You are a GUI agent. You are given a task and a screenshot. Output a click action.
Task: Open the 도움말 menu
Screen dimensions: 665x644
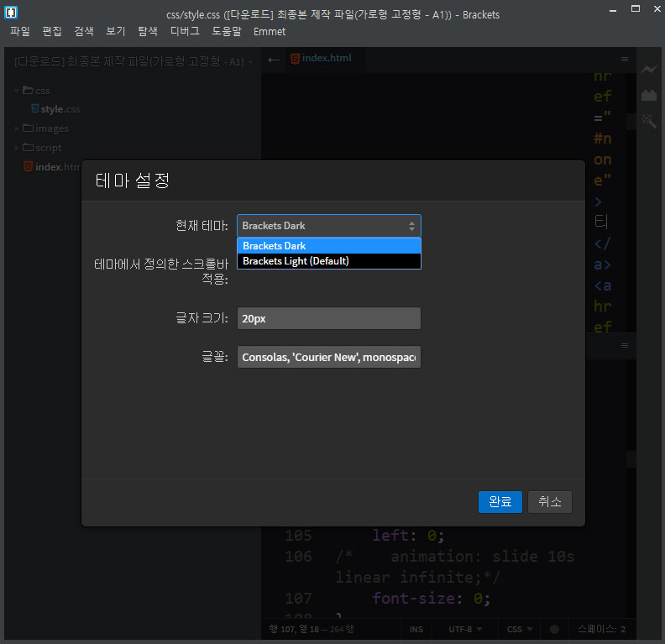[x=227, y=31]
